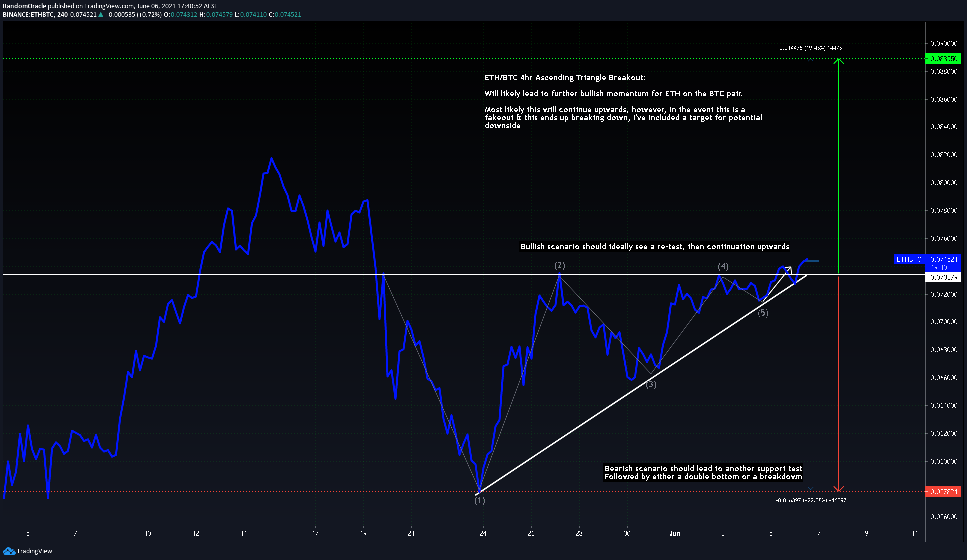Click the wave label (4)
Image resolution: width=967 pixels, height=560 pixels.
click(723, 266)
